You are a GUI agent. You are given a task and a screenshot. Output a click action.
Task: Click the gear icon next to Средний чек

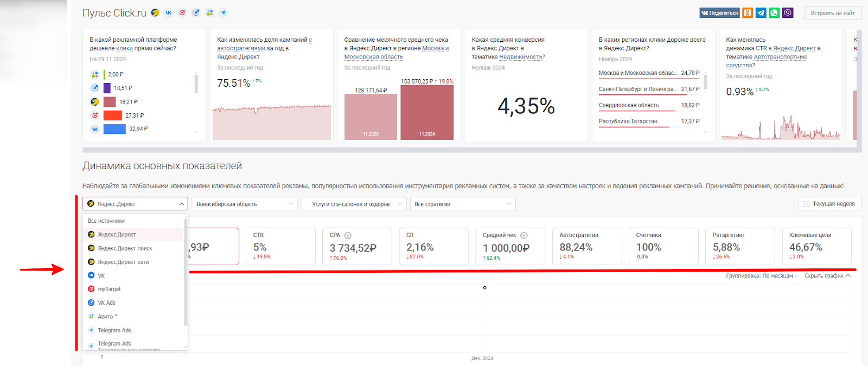[x=524, y=235]
